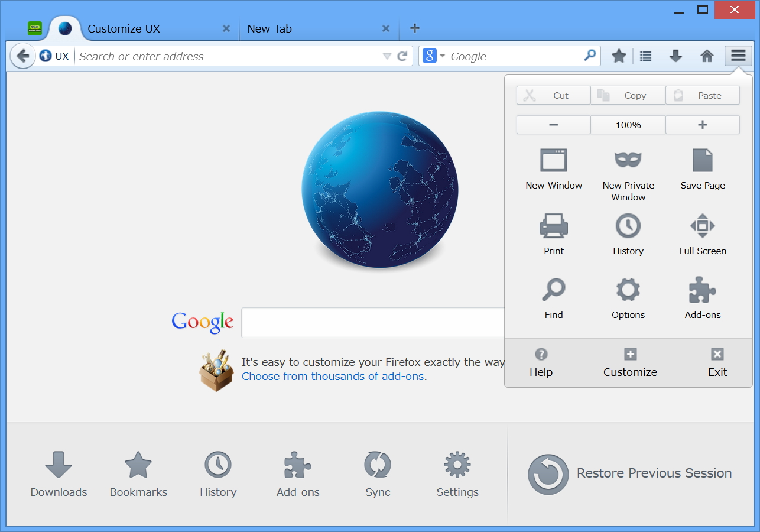760x532 pixels.
Task: Zoom out with the minus button
Action: point(554,125)
